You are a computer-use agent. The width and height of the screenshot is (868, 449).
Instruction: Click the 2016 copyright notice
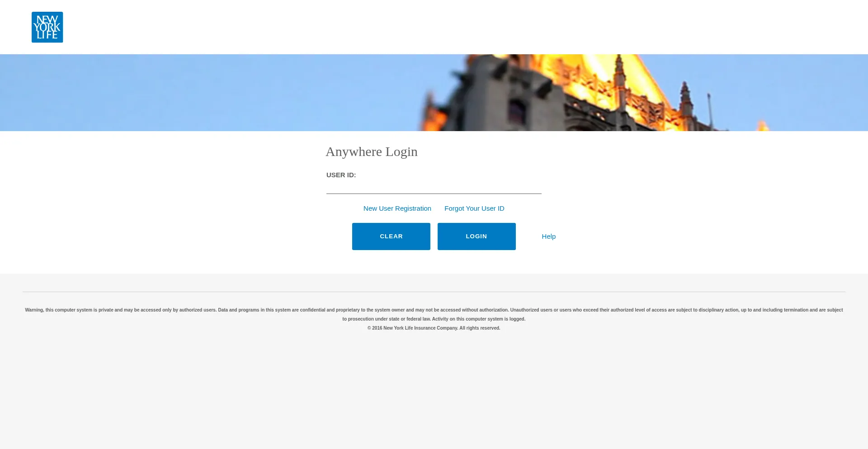[434, 328]
